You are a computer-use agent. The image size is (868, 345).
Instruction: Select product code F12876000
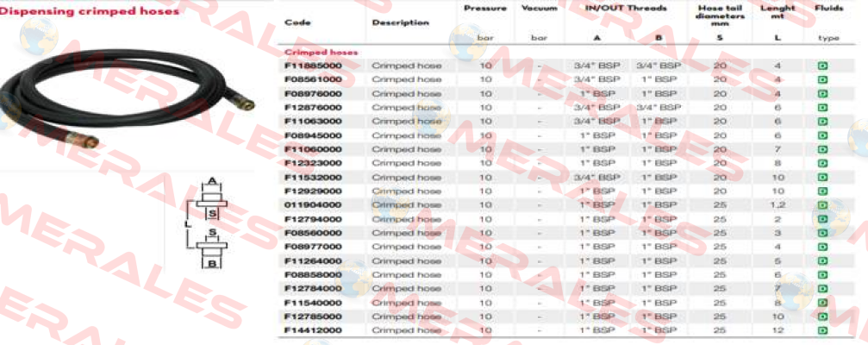pyautogui.click(x=313, y=108)
